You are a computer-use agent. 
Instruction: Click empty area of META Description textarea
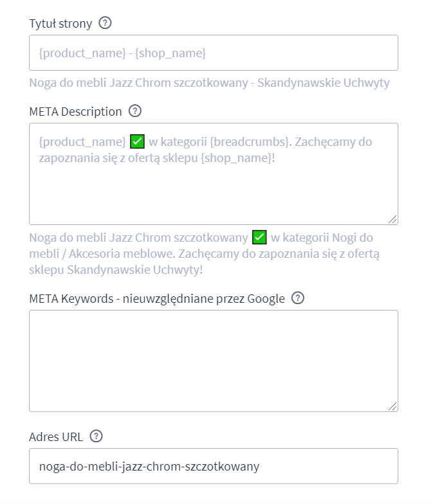[x=214, y=193]
